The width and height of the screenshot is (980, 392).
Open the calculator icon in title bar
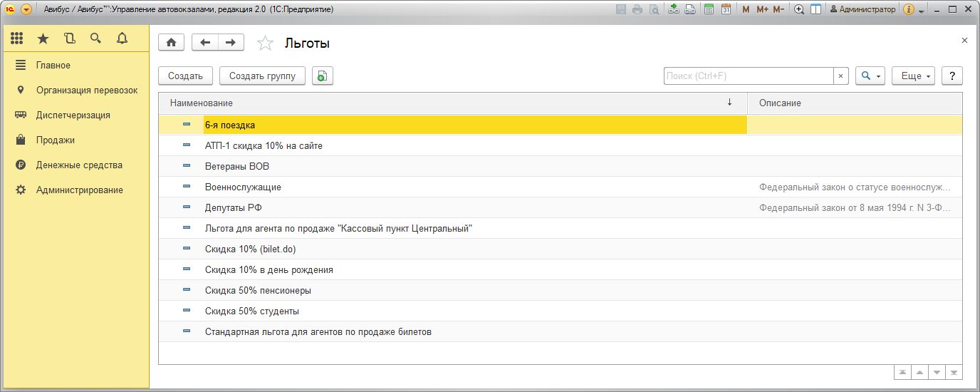click(709, 10)
